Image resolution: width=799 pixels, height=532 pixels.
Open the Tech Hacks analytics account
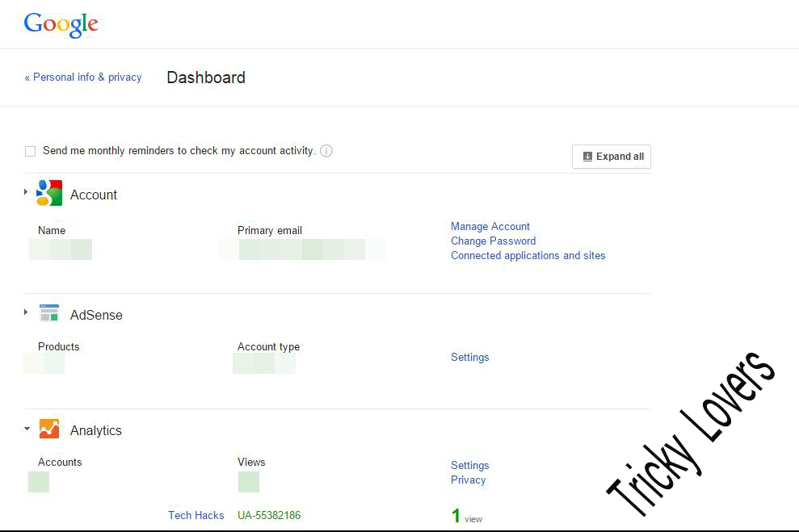196,515
